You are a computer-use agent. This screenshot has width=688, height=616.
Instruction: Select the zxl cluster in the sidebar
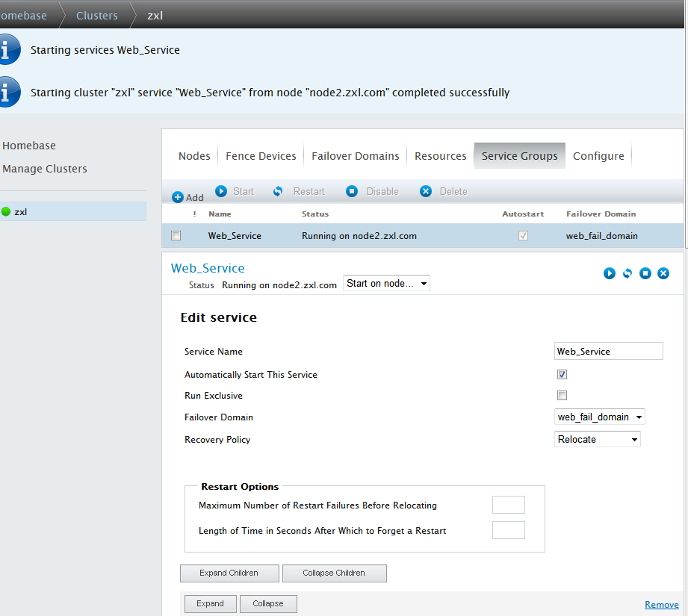click(73, 212)
